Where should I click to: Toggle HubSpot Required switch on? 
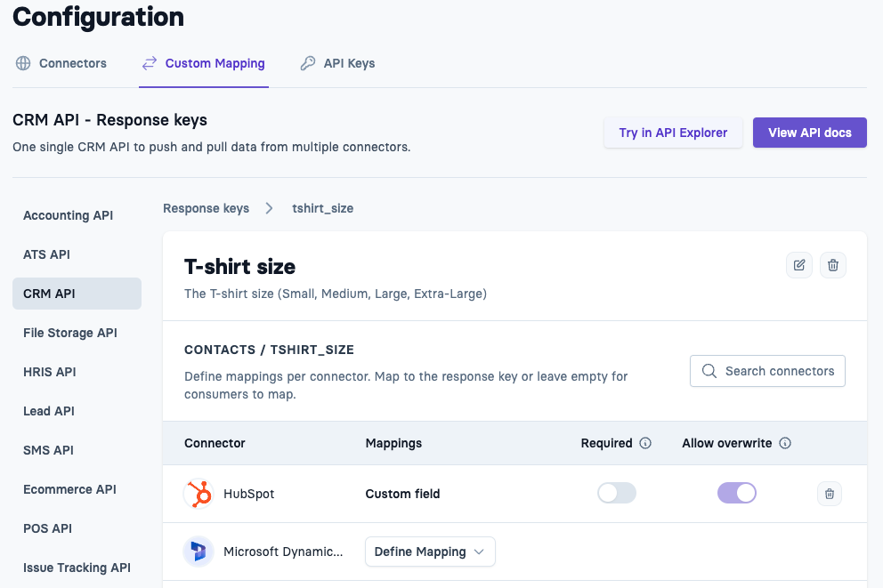point(617,493)
